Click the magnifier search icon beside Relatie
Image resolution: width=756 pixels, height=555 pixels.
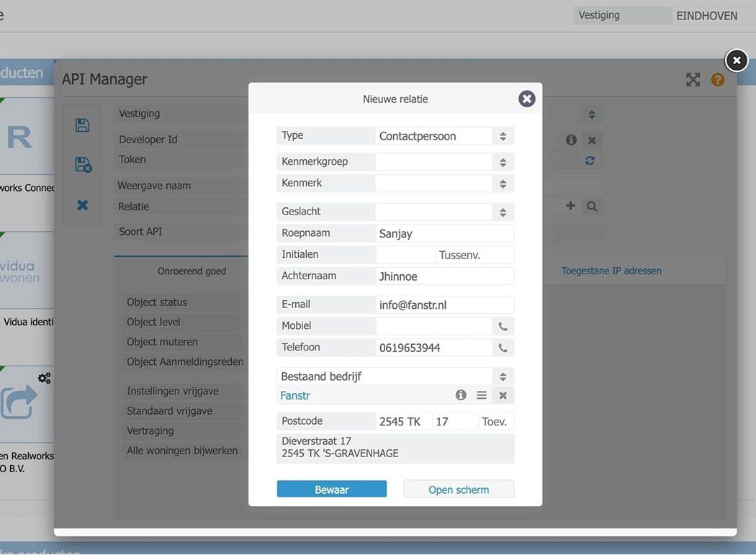pyautogui.click(x=592, y=207)
